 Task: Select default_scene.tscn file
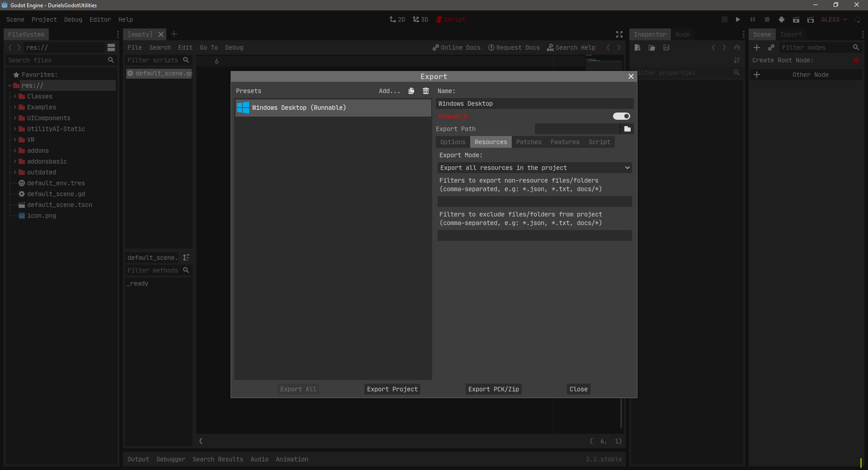pos(60,205)
